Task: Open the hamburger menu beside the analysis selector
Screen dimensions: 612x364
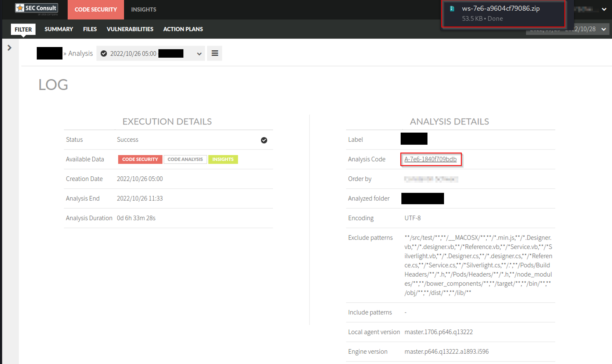Action: tap(215, 54)
